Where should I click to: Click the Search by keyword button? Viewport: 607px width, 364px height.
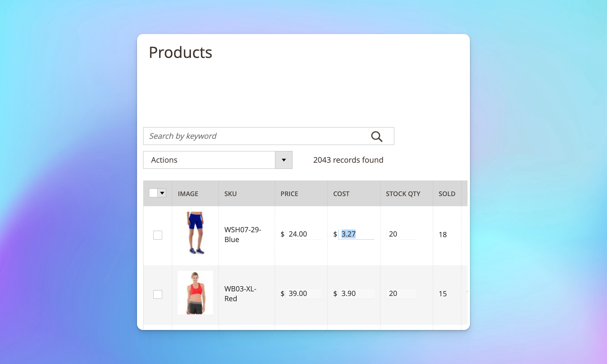[376, 136]
